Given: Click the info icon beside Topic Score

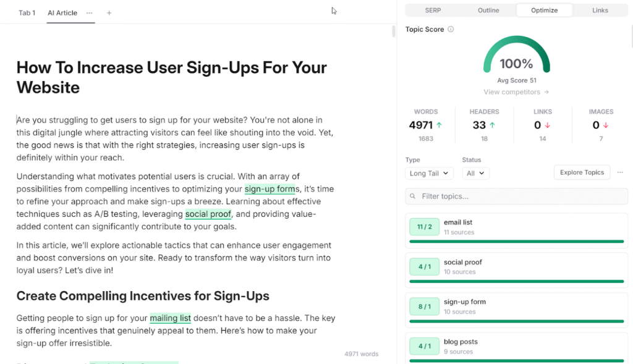Looking at the screenshot, I should coord(451,30).
